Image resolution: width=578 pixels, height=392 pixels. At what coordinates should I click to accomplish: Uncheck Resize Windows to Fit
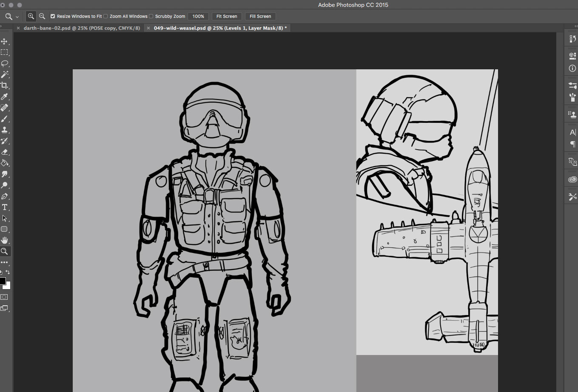tap(53, 16)
